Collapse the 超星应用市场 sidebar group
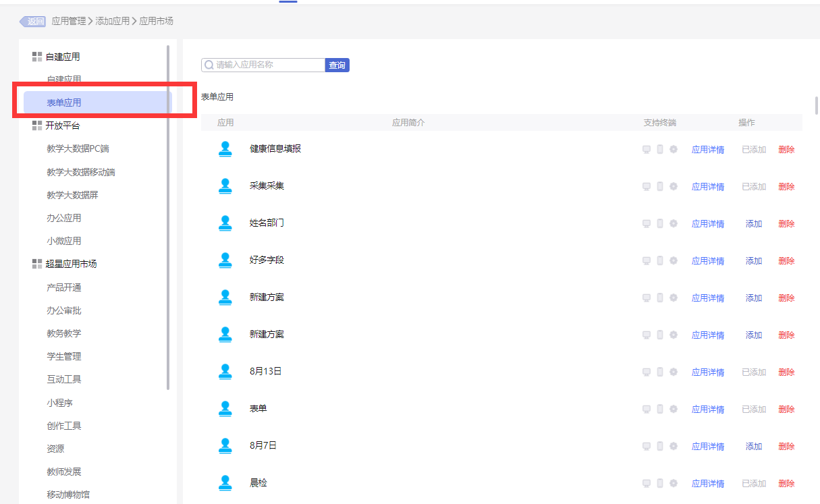The height and width of the screenshot is (504, 820). coord(71,264)
